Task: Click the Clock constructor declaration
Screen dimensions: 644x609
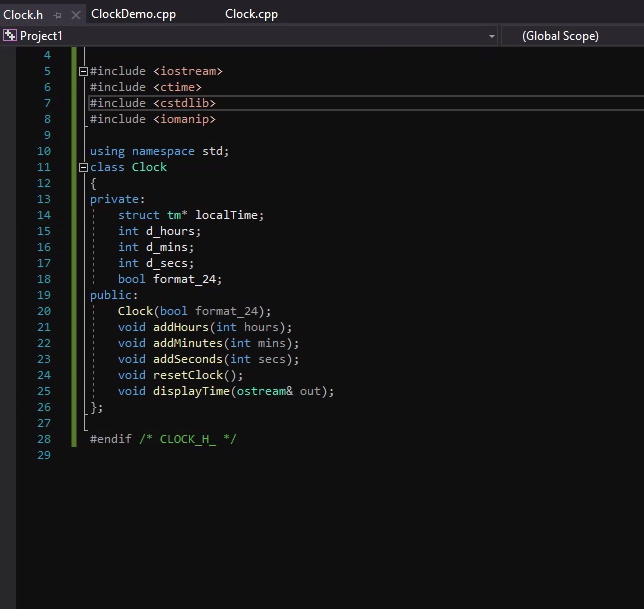Action: pos(194,311)
